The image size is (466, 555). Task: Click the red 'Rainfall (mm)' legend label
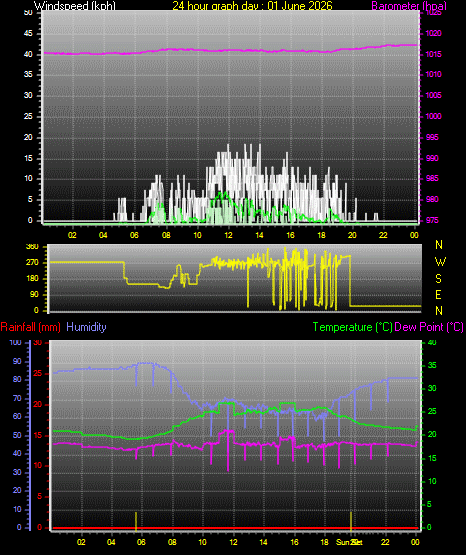(x=30, y=327)
